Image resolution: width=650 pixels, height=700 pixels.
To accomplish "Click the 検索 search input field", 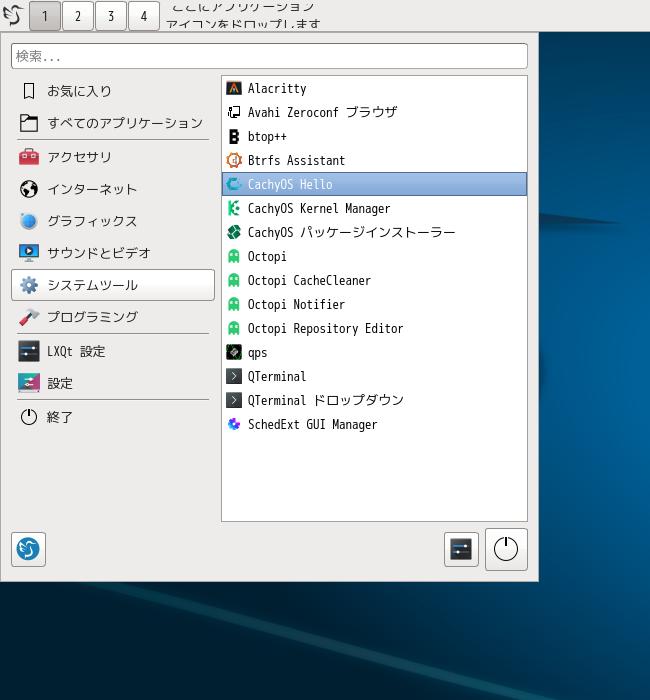I will click(x=269, y=56).
